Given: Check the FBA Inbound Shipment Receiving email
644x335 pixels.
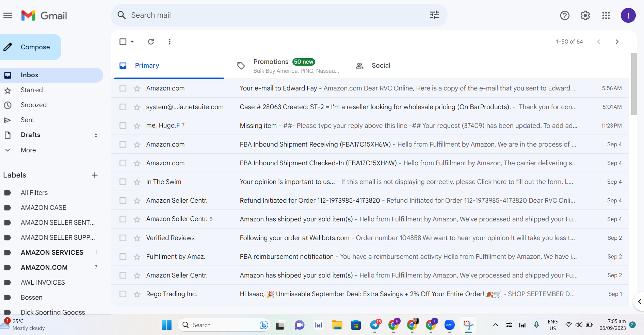Looking at the screenshot, I should (x=123, y=144).
